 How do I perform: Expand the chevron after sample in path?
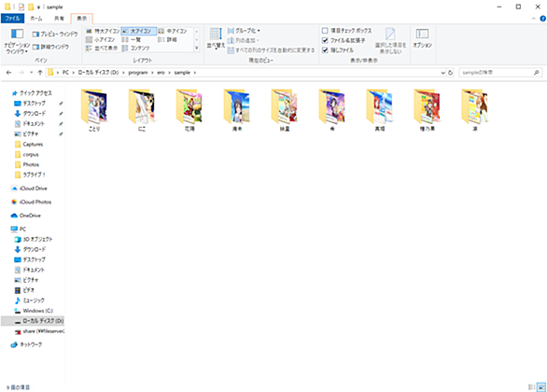[195, 73]
